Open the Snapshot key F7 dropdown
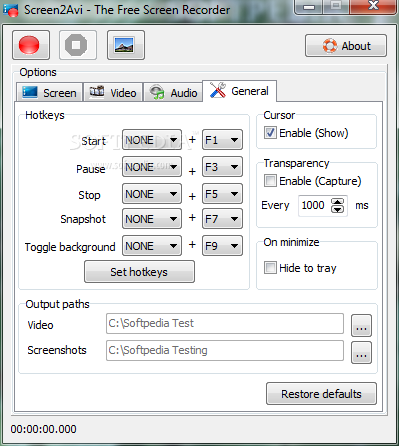The image size is (399, 446). pos(222,219)
